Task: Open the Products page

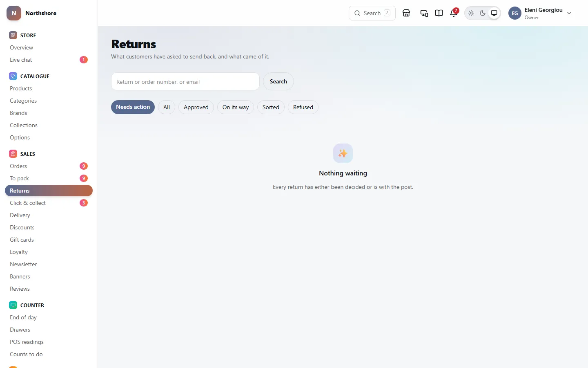Action: tap(49, 88)
